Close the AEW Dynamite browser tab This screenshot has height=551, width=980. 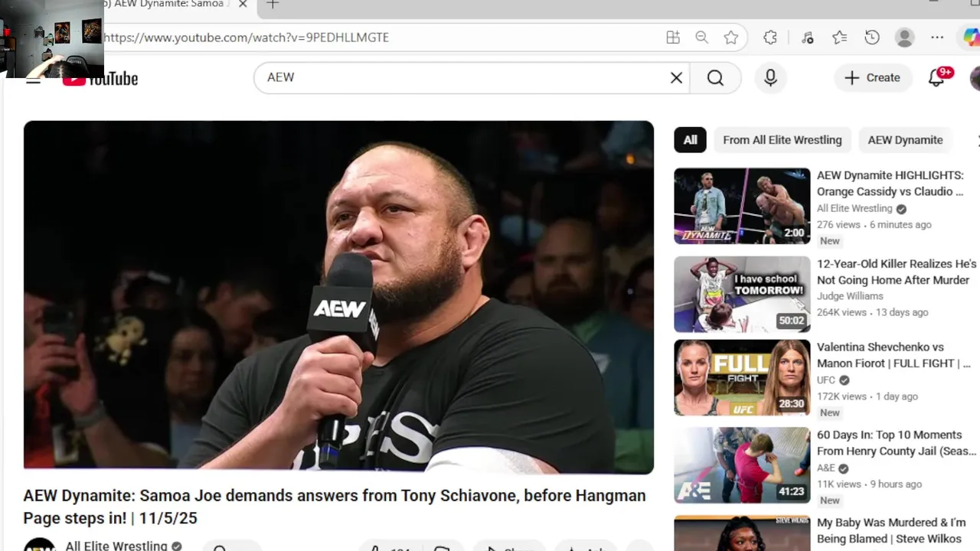[243, 4]
